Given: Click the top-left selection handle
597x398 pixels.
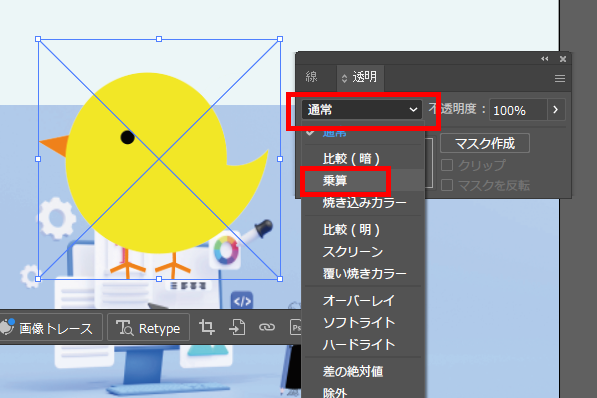Looking at the screenshot, I should (38, 39).
